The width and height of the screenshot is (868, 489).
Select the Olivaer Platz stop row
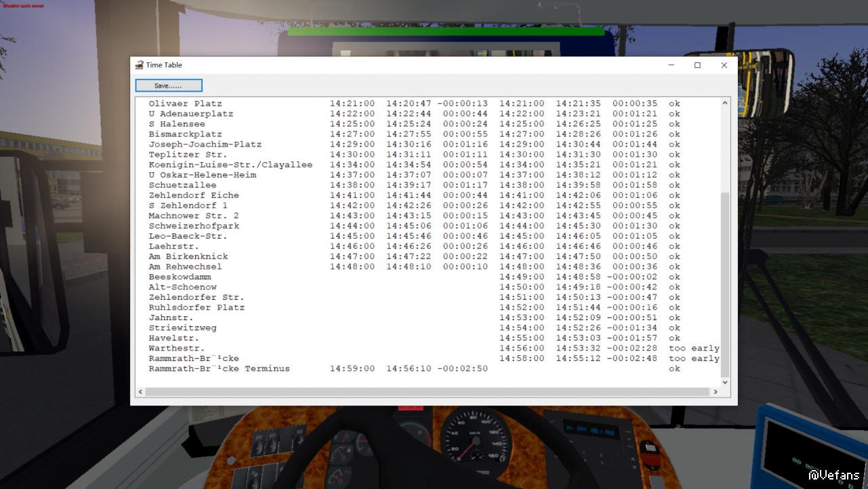coord(185,104)
